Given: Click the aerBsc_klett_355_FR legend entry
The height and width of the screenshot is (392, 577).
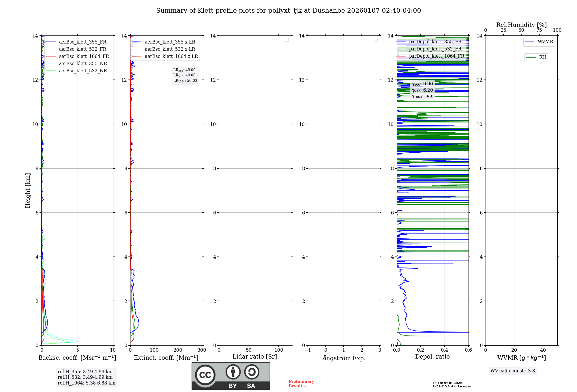Looking at the screenshot, I should 83,42.
